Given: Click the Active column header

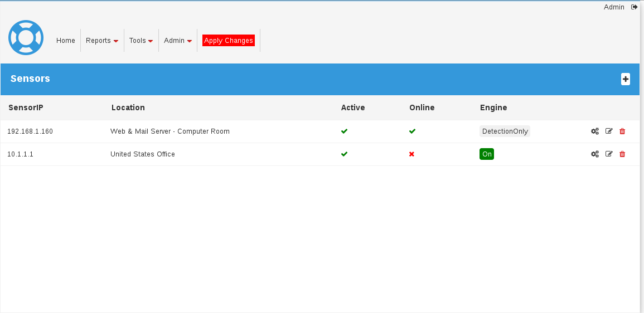Looking at the screenshot, I should (353, 107).
